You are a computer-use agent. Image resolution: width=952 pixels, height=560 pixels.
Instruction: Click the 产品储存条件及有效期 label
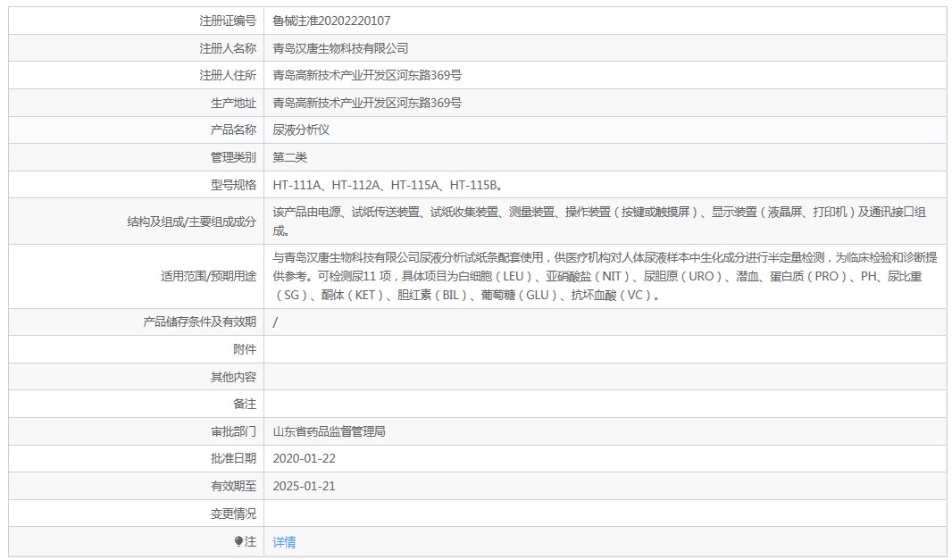click(x=199, y=322)
